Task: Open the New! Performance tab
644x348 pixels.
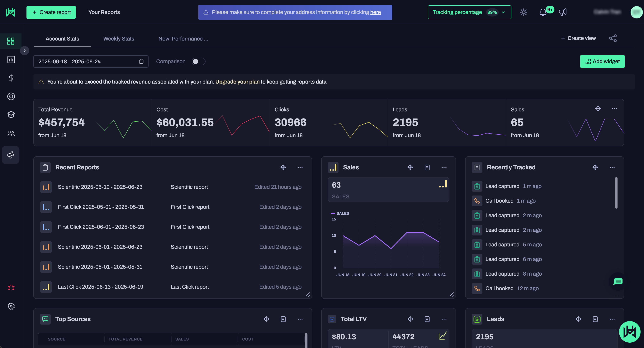Action: click(183, 39)
